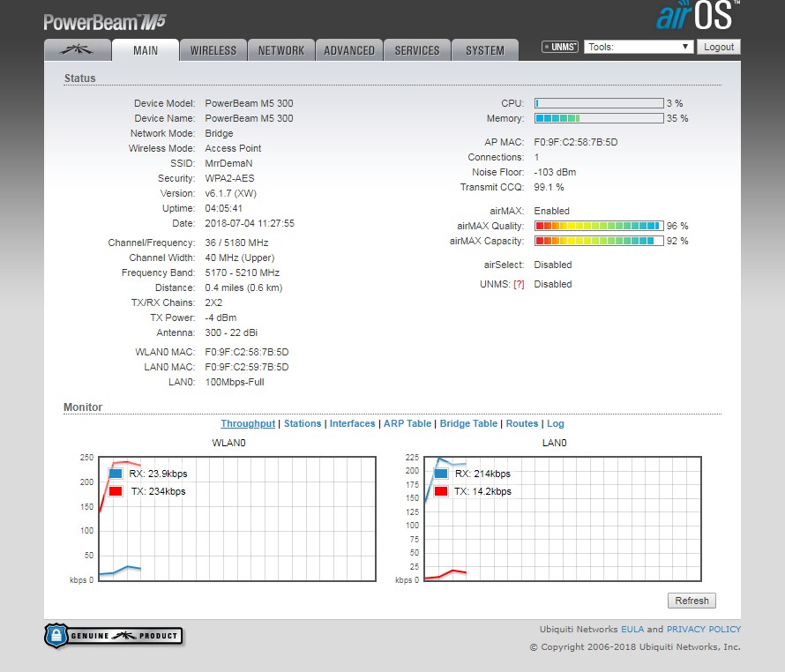Open the Ubiquiti logo tab
Image resolution: width=785 pixels, height=672 pixels.
point(78,50)
